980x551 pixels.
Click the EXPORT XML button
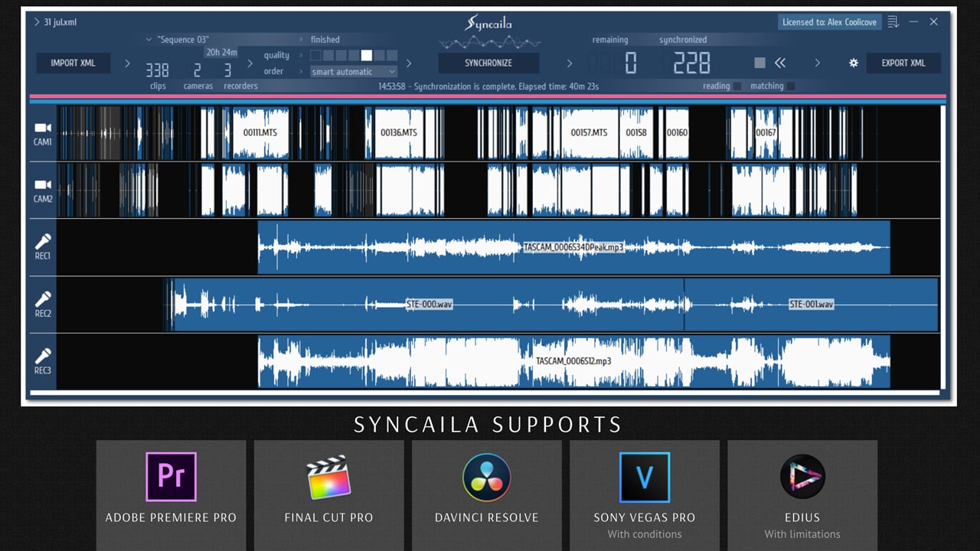tap(903, 63)
